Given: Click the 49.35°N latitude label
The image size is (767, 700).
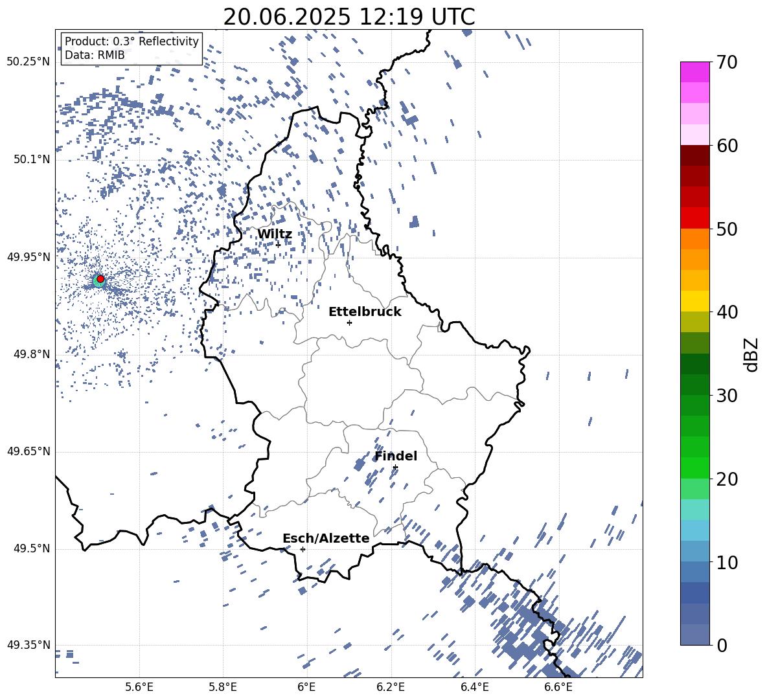Looking at the screenshot, I should point(29,645).
